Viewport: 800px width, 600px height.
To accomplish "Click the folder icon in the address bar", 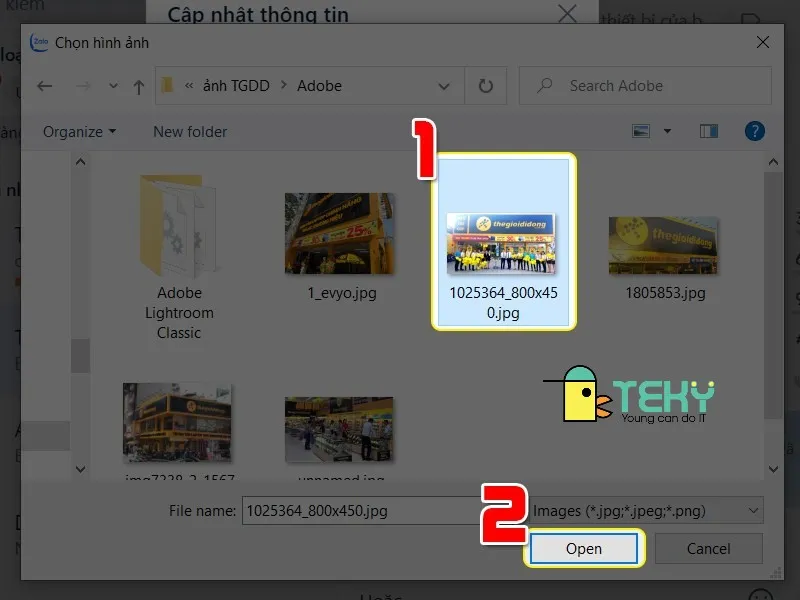I will [167, 86].
